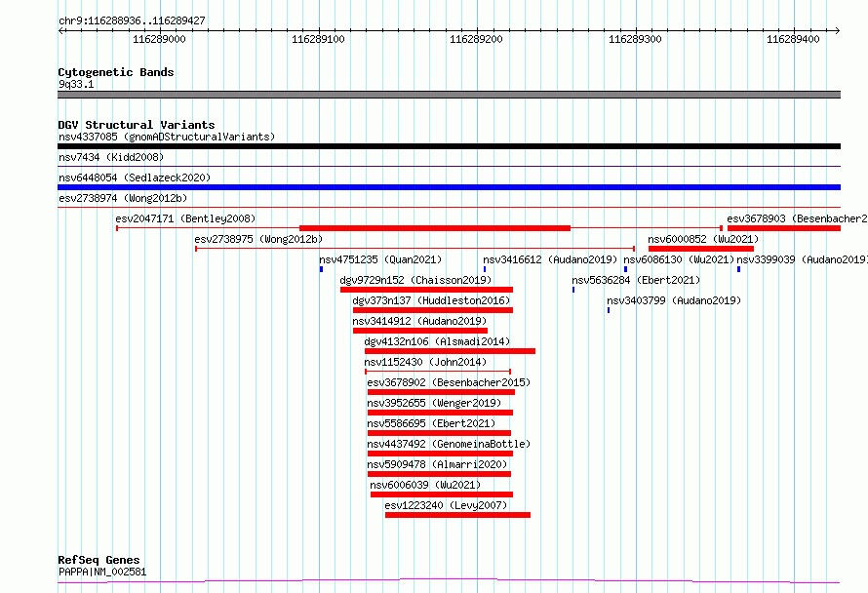The width and height of the screenshot is (868, 593).
Task: Select esv3678903 (Besenbacher) label
Action: tap(797, 218)
